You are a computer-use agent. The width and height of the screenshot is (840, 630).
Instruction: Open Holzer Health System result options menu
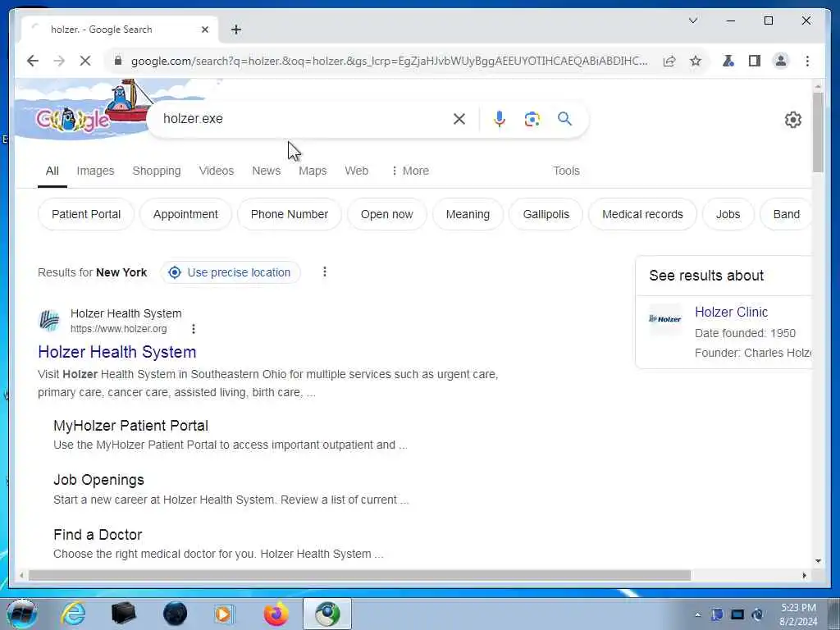(194, 329)
